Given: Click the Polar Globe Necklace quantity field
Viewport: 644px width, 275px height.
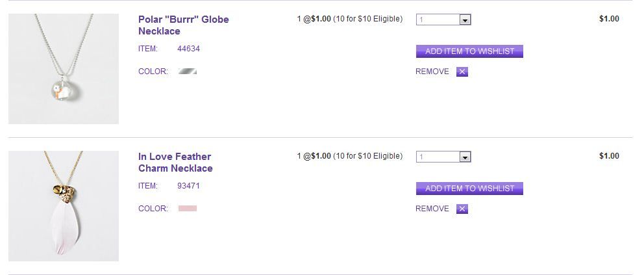Looking at the screenshot, I should point(438,20).
